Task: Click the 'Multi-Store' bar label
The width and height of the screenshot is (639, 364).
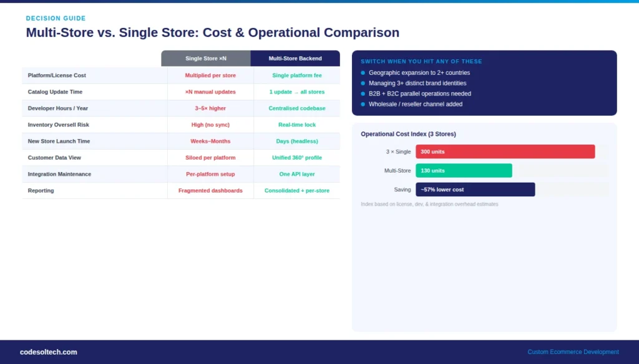Action: pos(398,171)
